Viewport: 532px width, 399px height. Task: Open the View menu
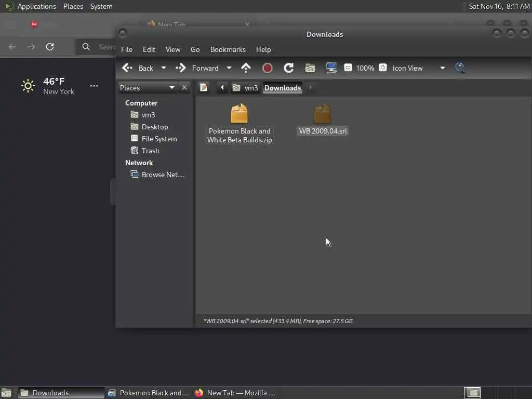click(173, 49)
